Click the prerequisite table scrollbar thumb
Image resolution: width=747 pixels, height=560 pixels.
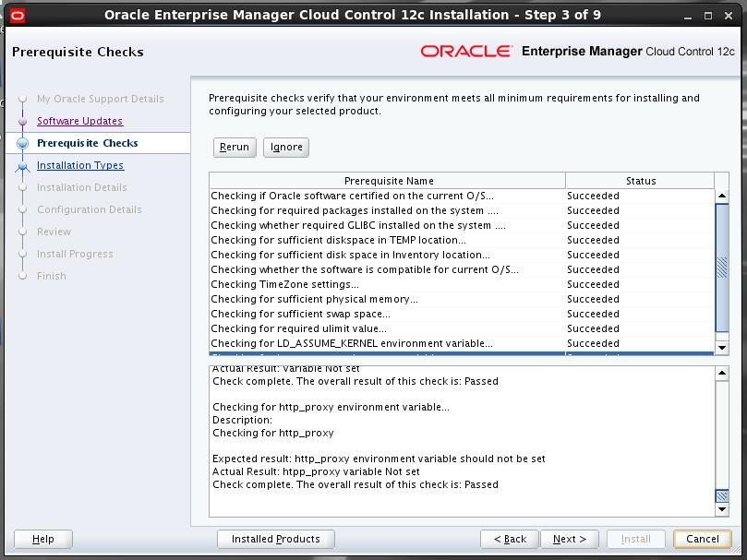[x=722, y=268]
